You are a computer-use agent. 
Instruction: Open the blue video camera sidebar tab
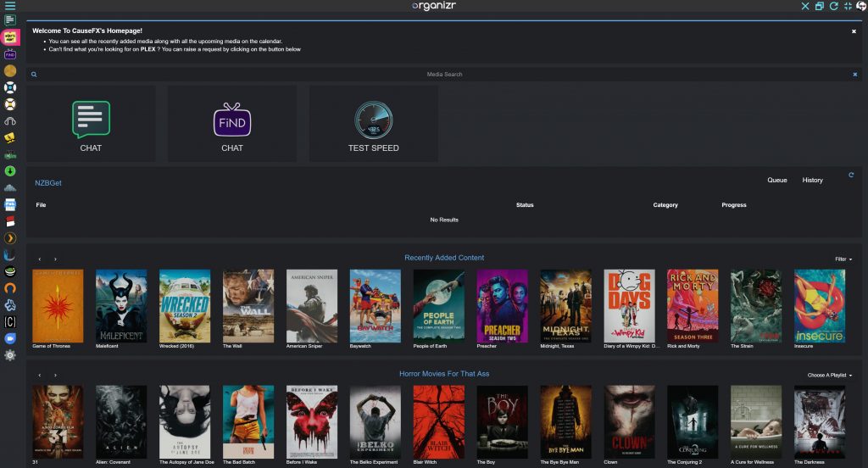coord(10,338)
